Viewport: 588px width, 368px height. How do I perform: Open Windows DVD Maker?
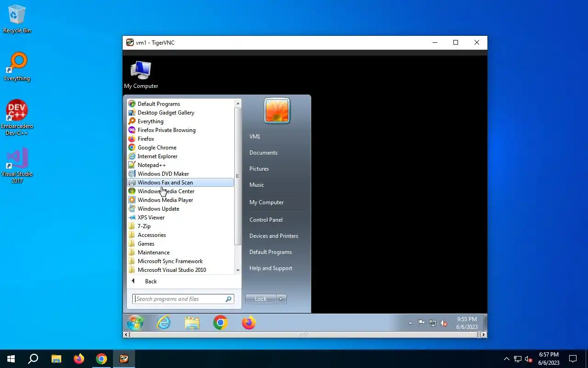click(x=181, y=174)
